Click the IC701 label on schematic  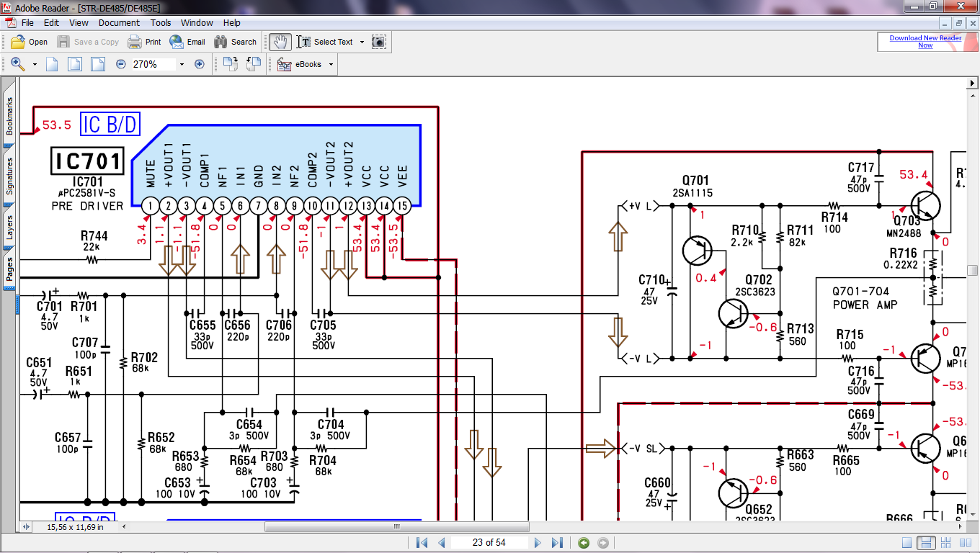pos(88,161)
